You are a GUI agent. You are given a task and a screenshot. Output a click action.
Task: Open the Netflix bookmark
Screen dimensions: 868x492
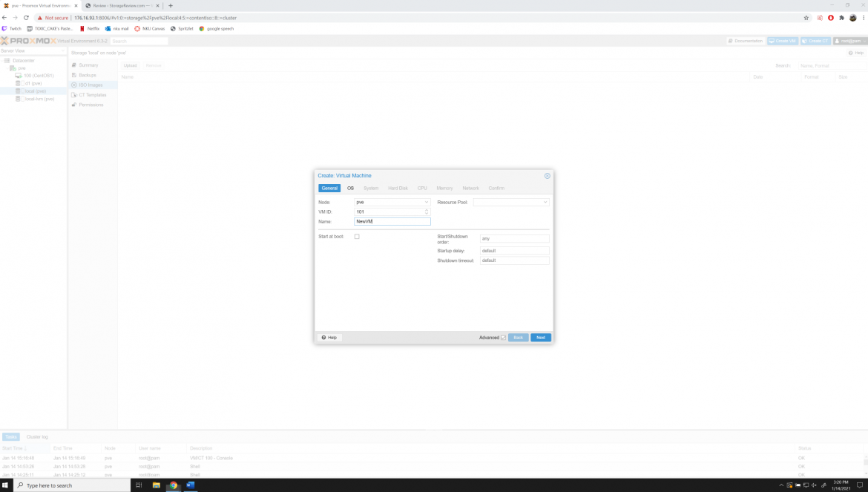[x=90, y=29]
